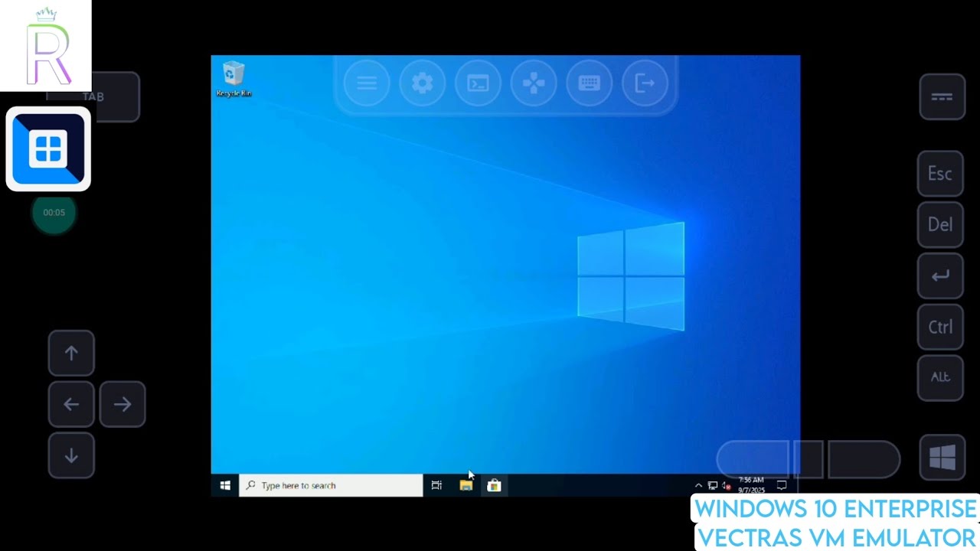Viewport: 980px width, 551px height.
Task: Click the blue Vectras VM app icon
Action: pos(48,148)
